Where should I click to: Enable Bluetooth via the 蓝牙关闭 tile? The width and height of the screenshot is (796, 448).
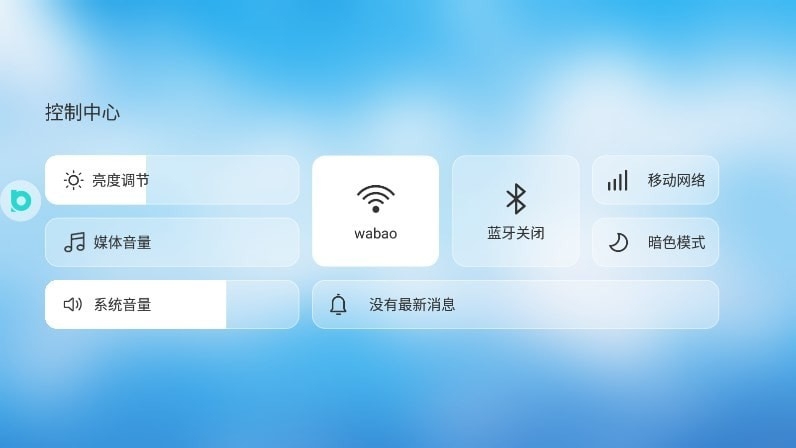[516, 211]
